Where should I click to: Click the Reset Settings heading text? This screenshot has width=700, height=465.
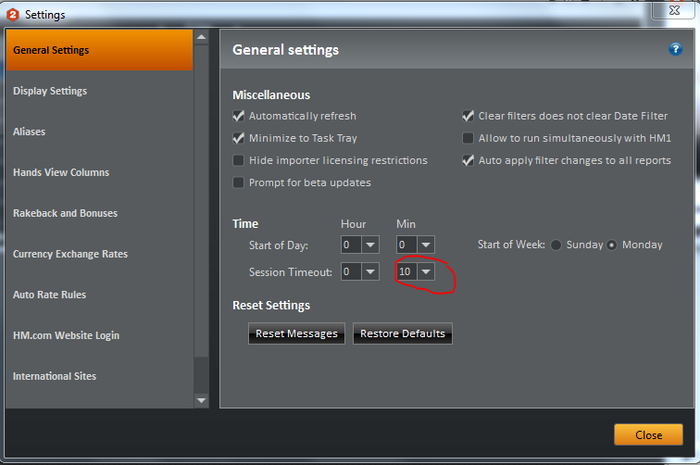pyautogui.click(x=271, y=305)
